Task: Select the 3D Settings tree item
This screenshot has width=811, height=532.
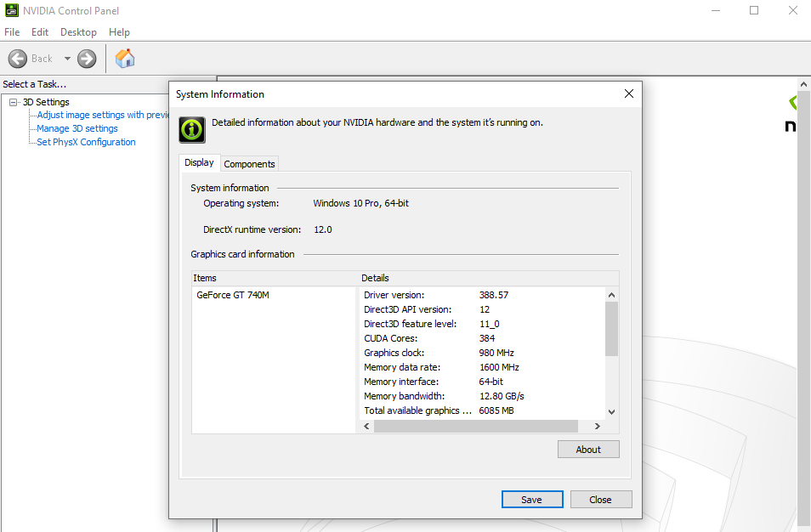Action: (46, 102)
